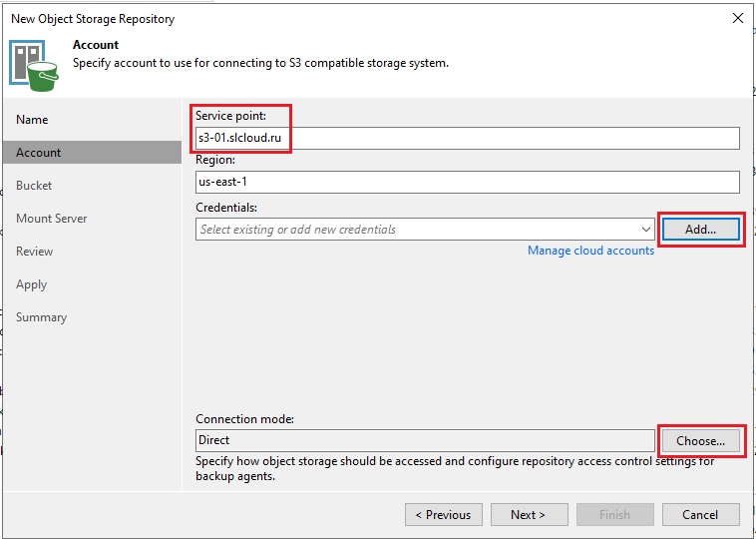
Task: Click the Connection mode field showing Direct
Action: (x=425, y=440)
